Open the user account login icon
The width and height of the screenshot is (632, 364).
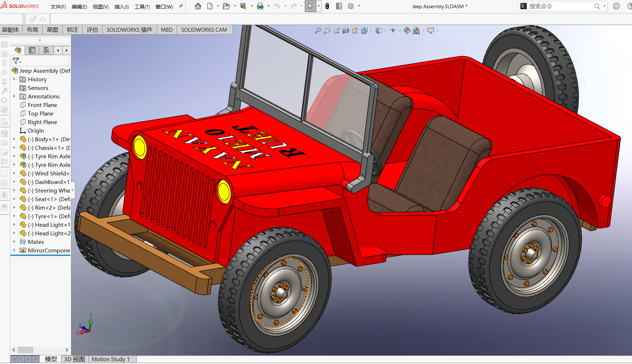click(616, 6)
